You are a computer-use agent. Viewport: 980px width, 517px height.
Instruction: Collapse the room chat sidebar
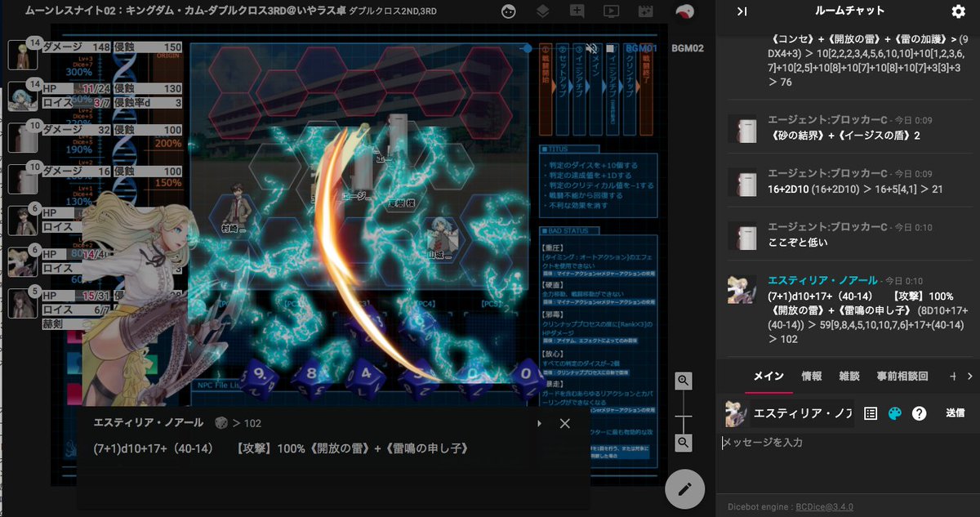(x=742, y=11)
